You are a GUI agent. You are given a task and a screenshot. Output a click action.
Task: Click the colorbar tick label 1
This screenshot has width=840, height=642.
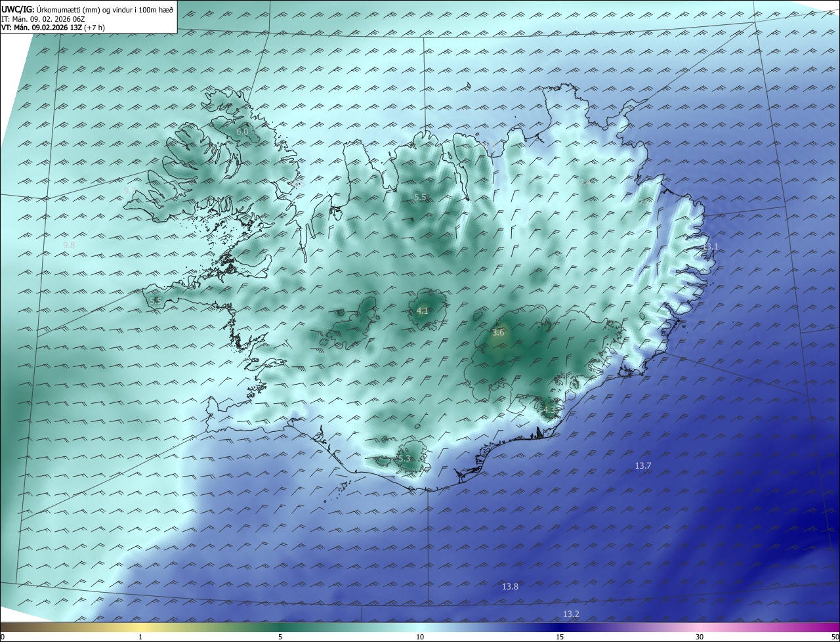[x=140, y=637]
